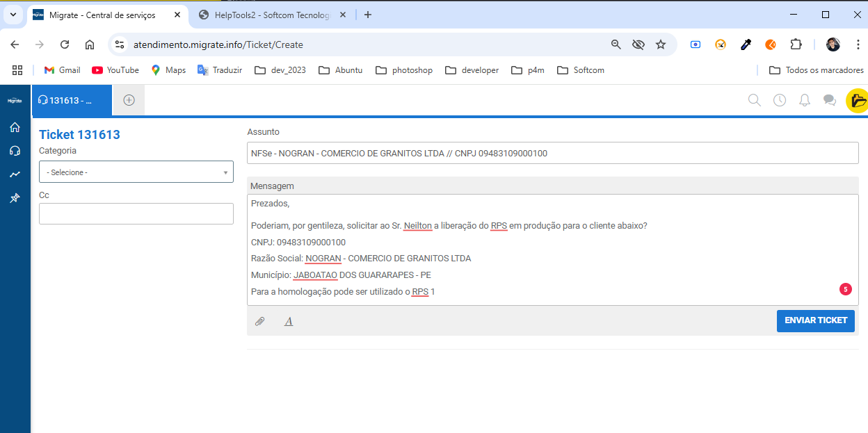Click the Migrate logo at top left

[x=15, y=99]
